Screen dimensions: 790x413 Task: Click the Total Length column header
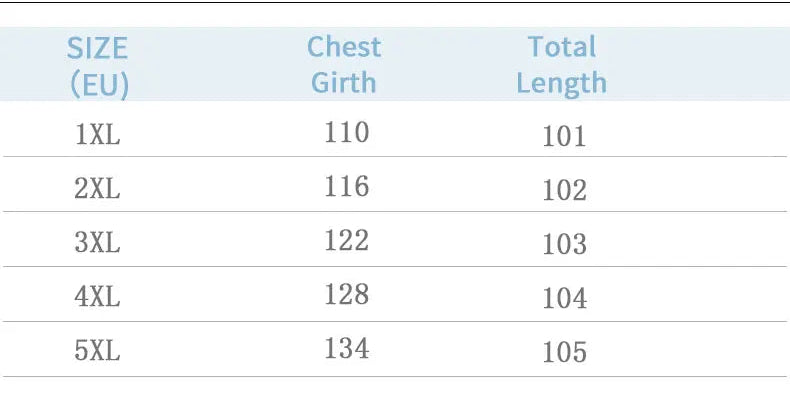pyautogui.click(x=562, y=65)
